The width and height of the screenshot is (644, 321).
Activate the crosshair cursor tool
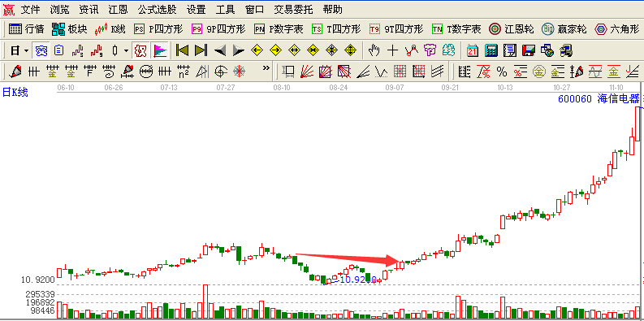click(x=393, y=50)
